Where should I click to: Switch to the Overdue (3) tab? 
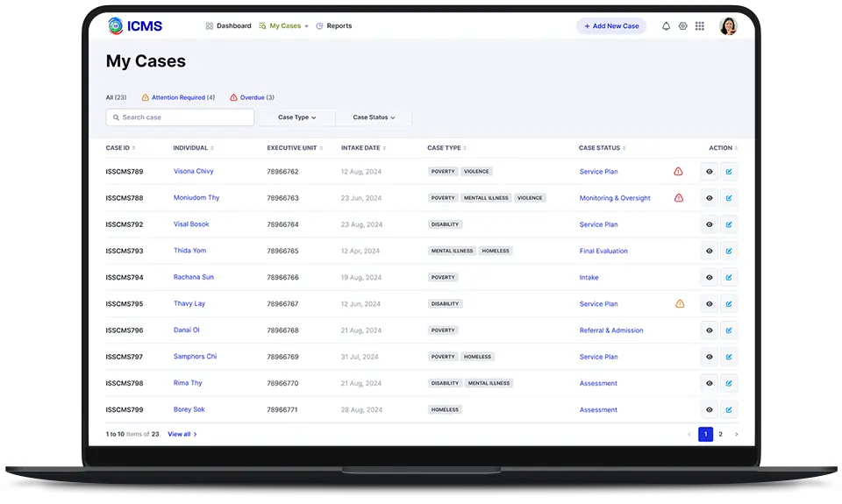coord(252,97)
